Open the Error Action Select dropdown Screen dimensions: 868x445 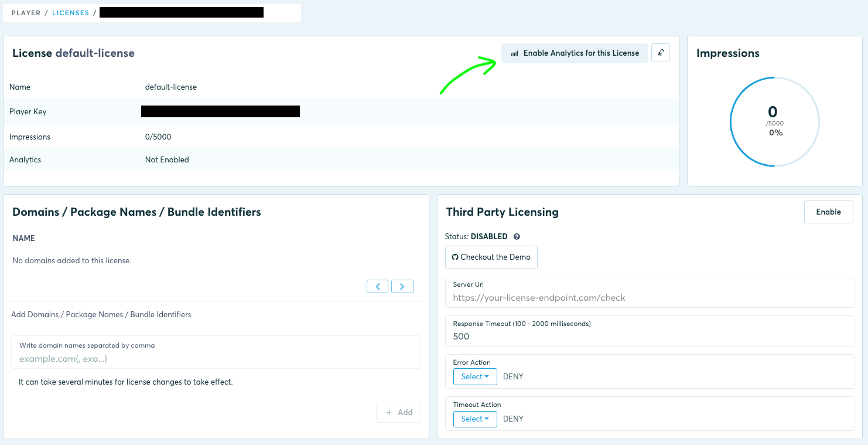pos(475,376)
